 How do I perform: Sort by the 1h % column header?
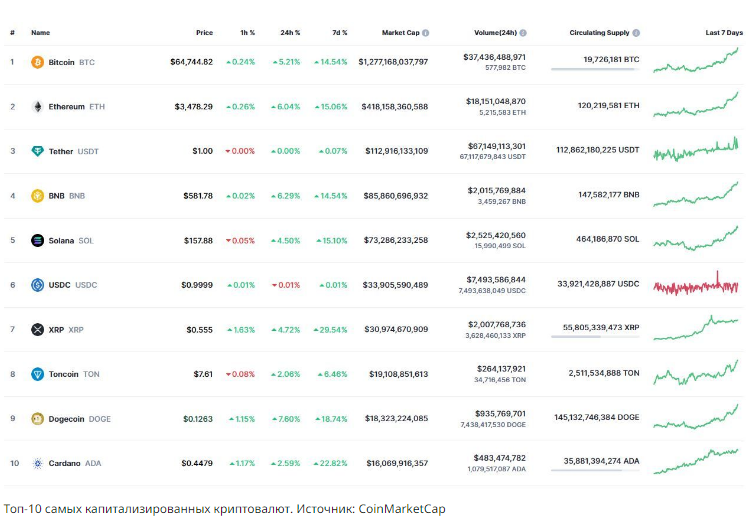coord(247,33)
